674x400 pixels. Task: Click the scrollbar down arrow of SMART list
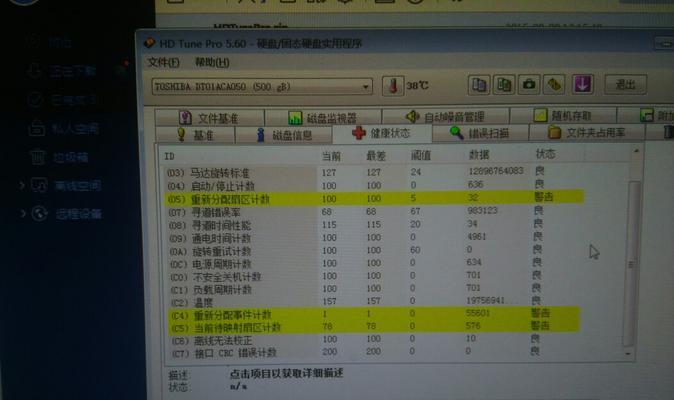coord(628,354)
